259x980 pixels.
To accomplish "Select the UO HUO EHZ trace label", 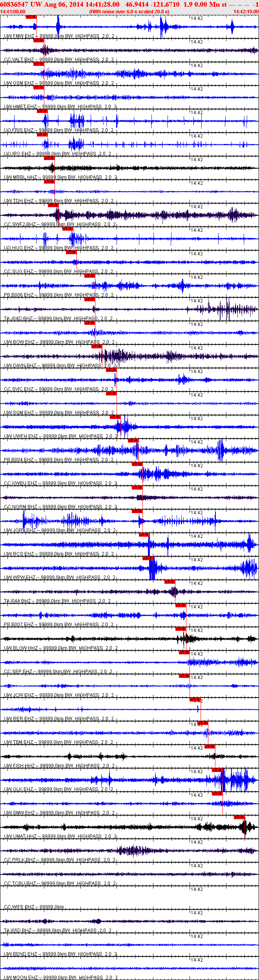I will [59, 248].
